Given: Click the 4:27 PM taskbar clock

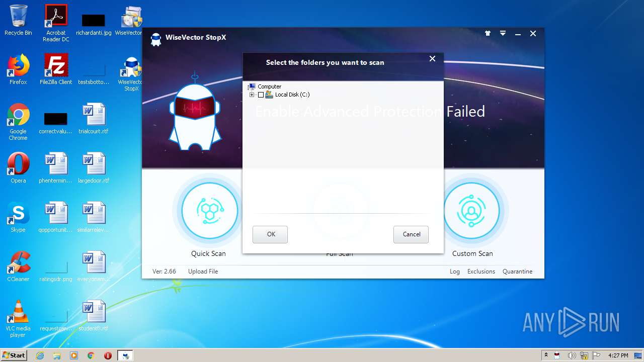Looking at the screenshot, I should point(618,355).
